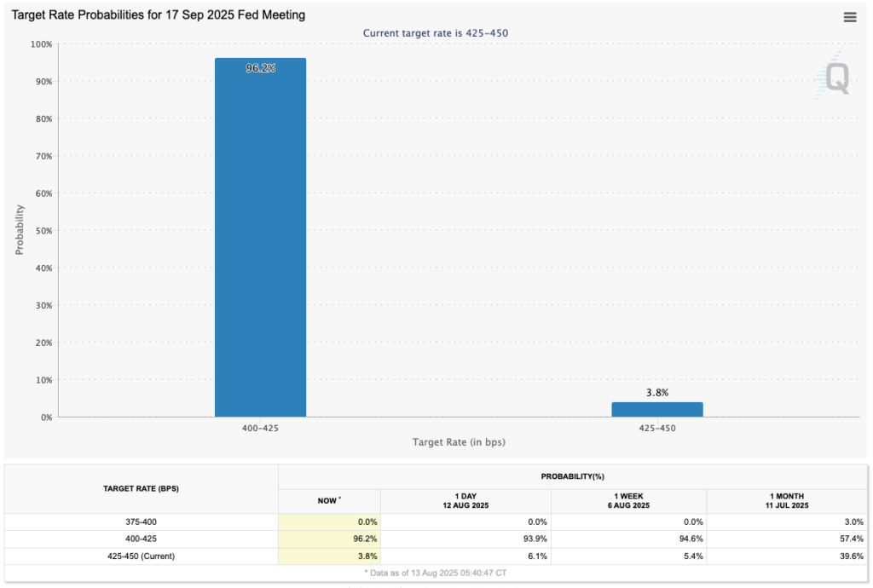Click the 1 MONTH 11 JUL 2025 header

pos(789,499)
